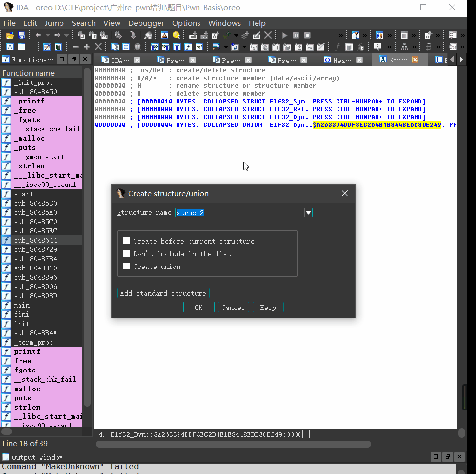
Task: Open the Options menu
Action: point(186,23)
